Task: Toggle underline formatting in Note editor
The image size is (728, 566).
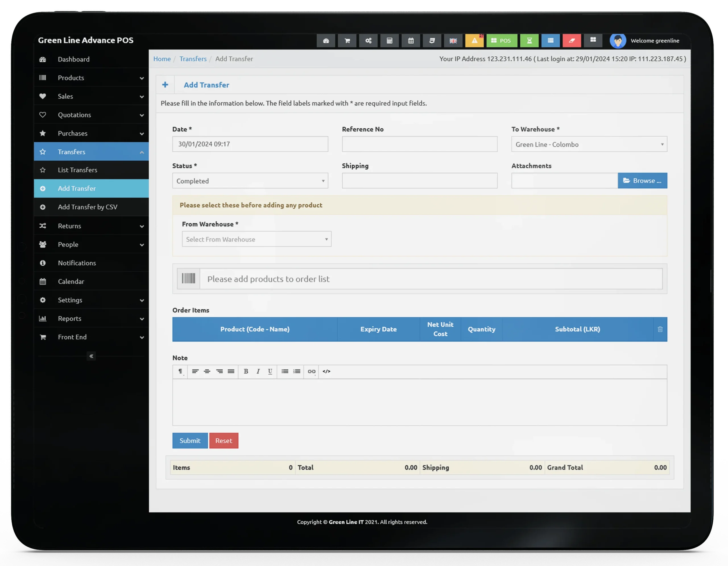Action: [x=271, y=371]
